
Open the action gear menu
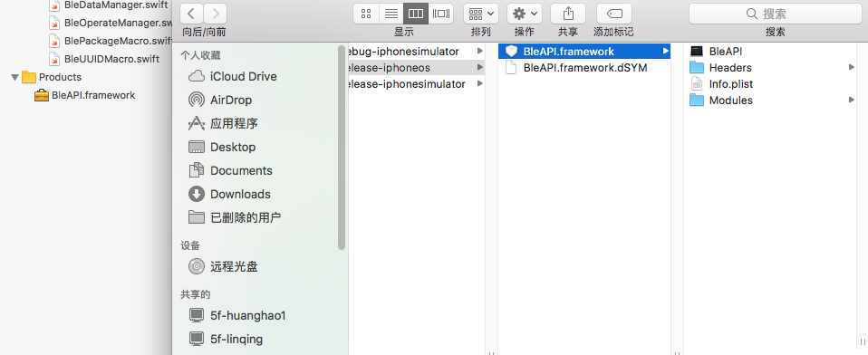(x=525, y=14)
